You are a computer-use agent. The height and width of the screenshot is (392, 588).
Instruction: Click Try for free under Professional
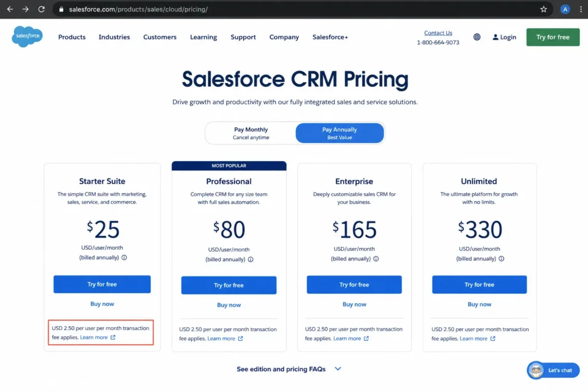pos(229,285)
